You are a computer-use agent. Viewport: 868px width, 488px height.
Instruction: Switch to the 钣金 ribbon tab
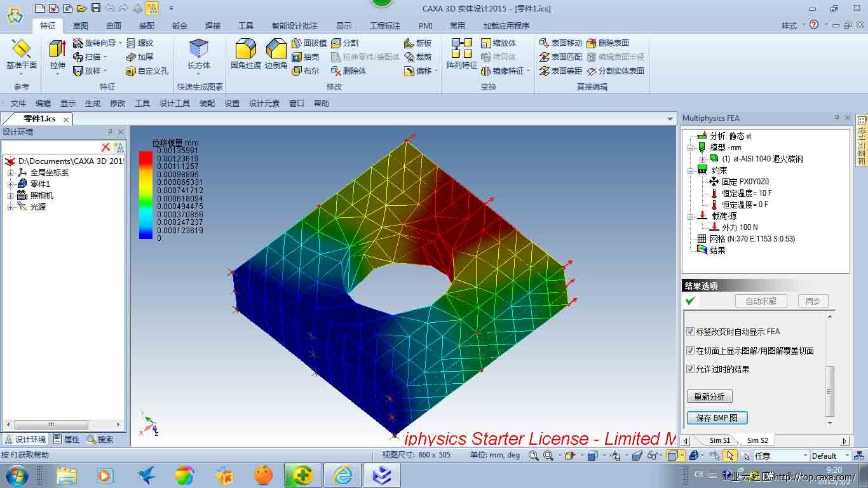pos(180,26)
